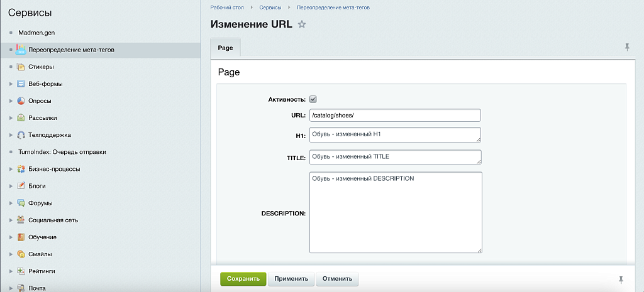Screen dimensions: 644x292
Task: Click the Опросы pie chart icon
Action: pyautogui.click(x=21, y=100)
